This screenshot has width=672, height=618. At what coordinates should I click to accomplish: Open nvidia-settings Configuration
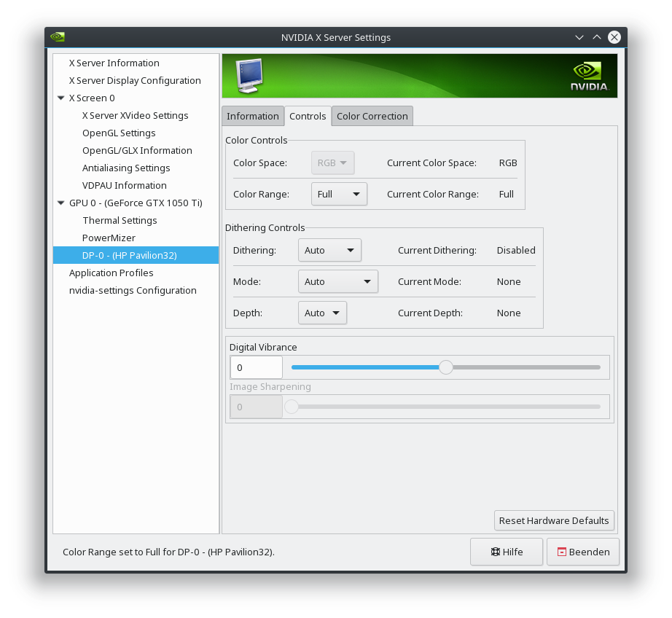(136, 291)
